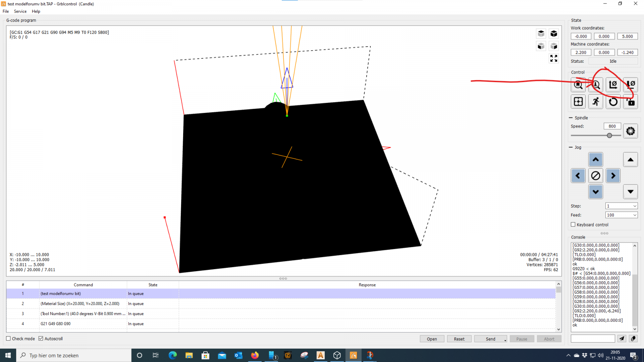The width and height of the screenshot is (644, 362).
Task: Open File Explorer from the taskbar
Action: pyautogui.click(x=189, y=355)
